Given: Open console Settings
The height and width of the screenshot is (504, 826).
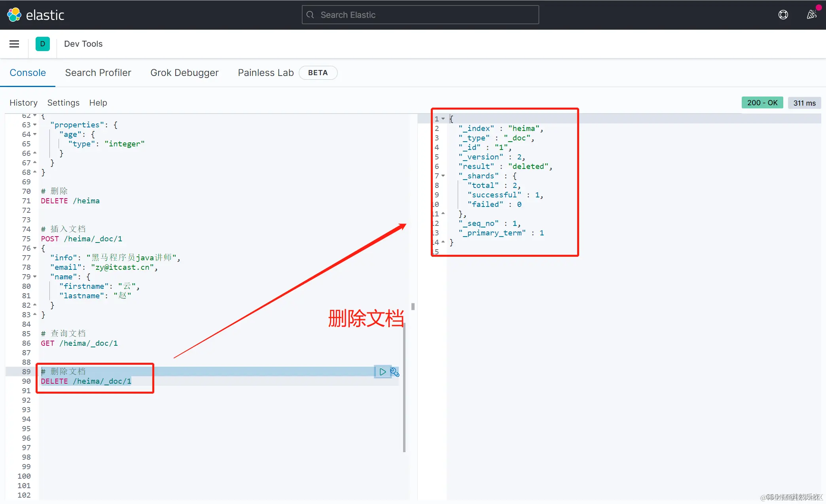Looking at the screenshot, I should 63,103.
